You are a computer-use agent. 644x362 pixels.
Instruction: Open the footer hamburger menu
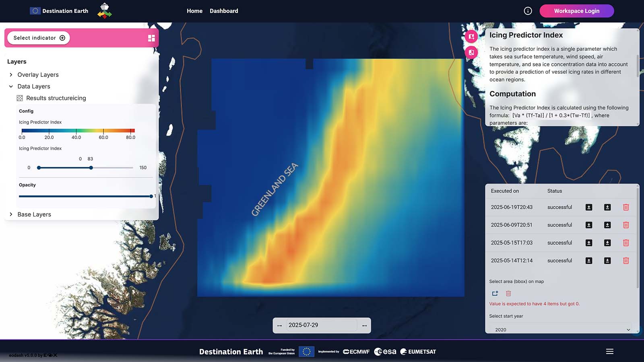click(609, 352)
